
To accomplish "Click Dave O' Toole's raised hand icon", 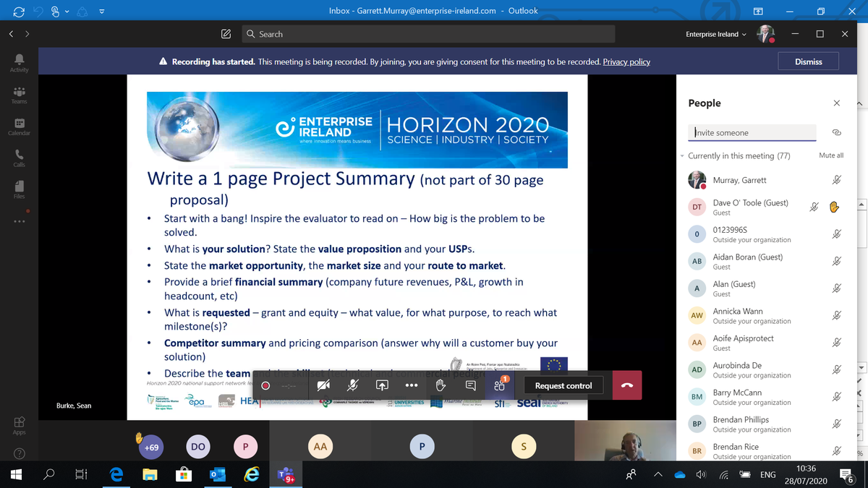I will [833, 207].
